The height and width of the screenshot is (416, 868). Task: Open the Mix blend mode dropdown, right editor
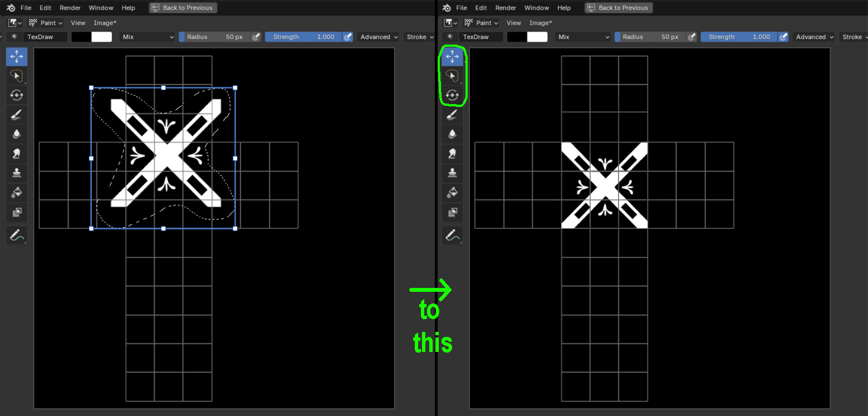583,37
